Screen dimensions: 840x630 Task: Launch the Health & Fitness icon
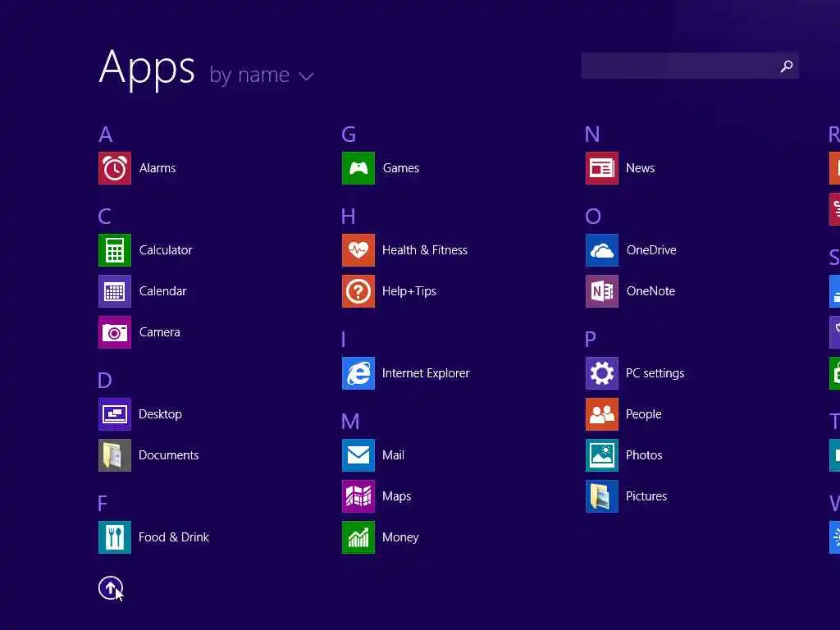pos(358,250)
